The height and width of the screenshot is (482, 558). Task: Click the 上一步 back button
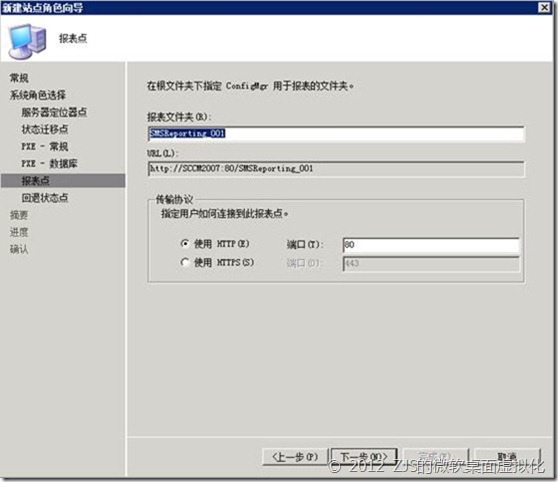(295, 456)
